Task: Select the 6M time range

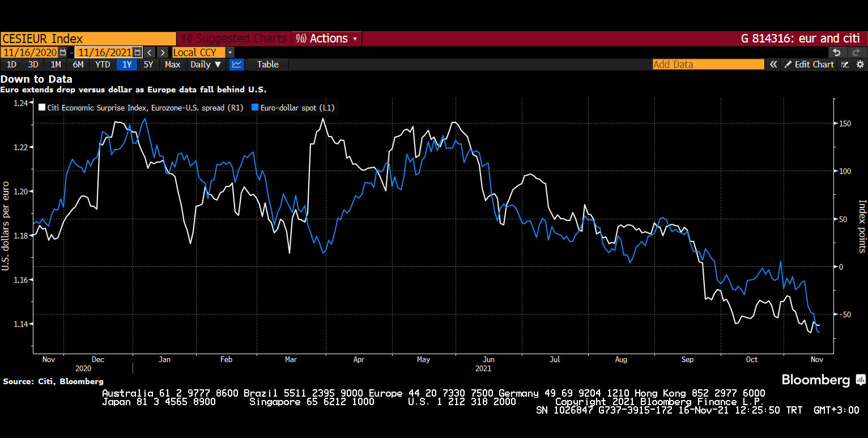Action: (78, 65)
